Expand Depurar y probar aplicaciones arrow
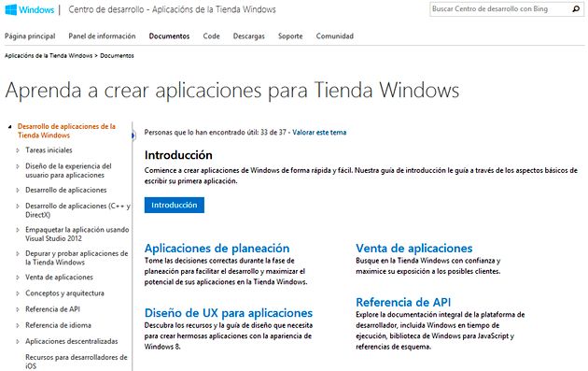This screenshot has height=371, width=588. click(x=18, y=253)
